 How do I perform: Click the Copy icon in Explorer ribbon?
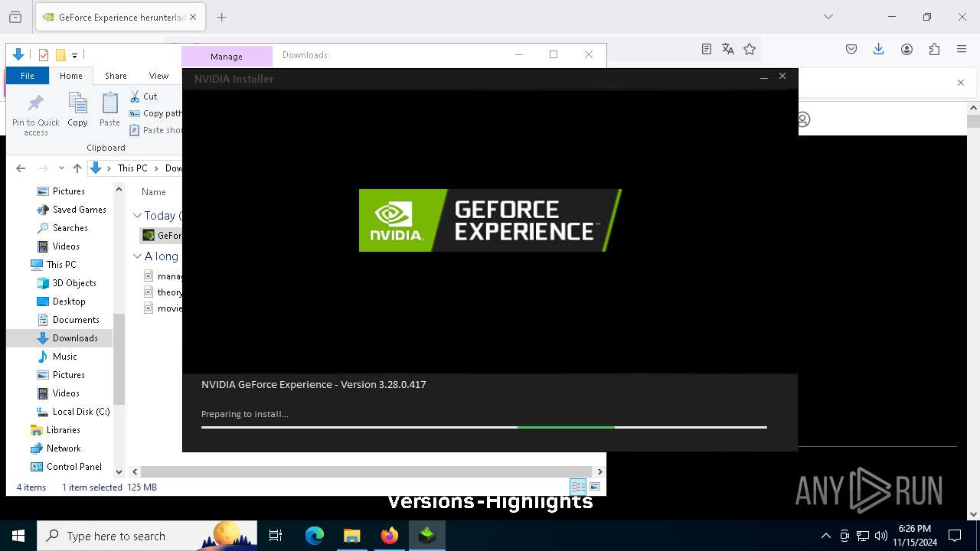77,109
